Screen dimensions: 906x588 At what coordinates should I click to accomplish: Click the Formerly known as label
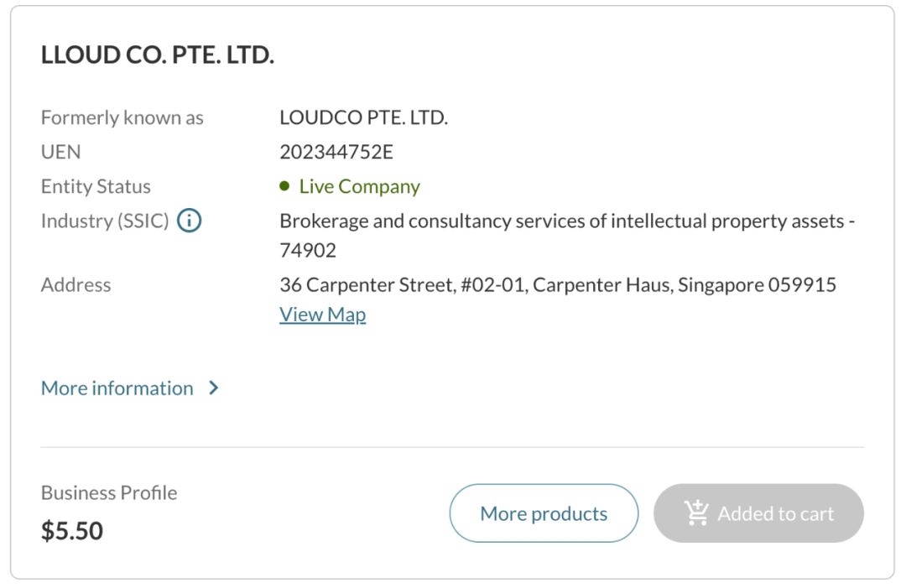click(122, 117)
